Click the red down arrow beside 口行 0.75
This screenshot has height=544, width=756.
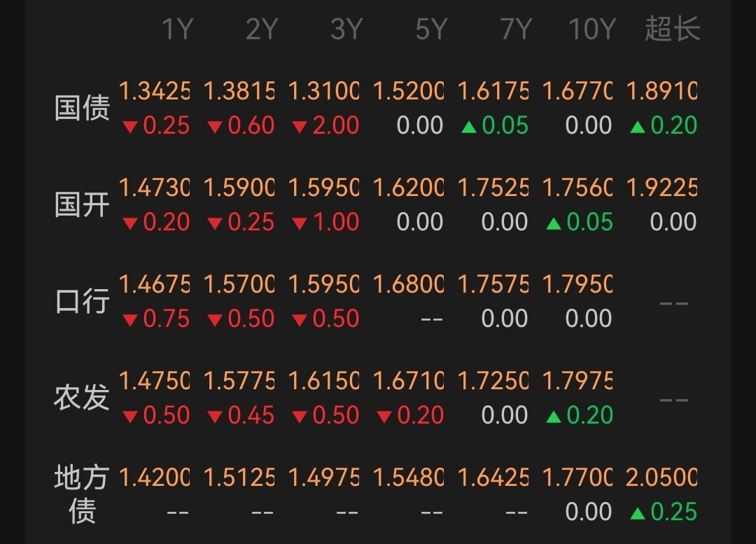[x=130, y=320]
